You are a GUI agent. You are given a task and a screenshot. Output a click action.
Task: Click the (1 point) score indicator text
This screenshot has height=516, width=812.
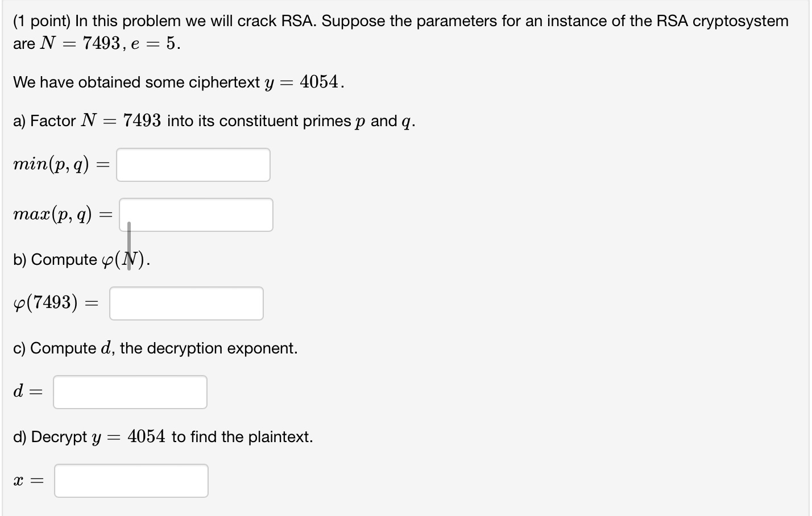[38, 21]
